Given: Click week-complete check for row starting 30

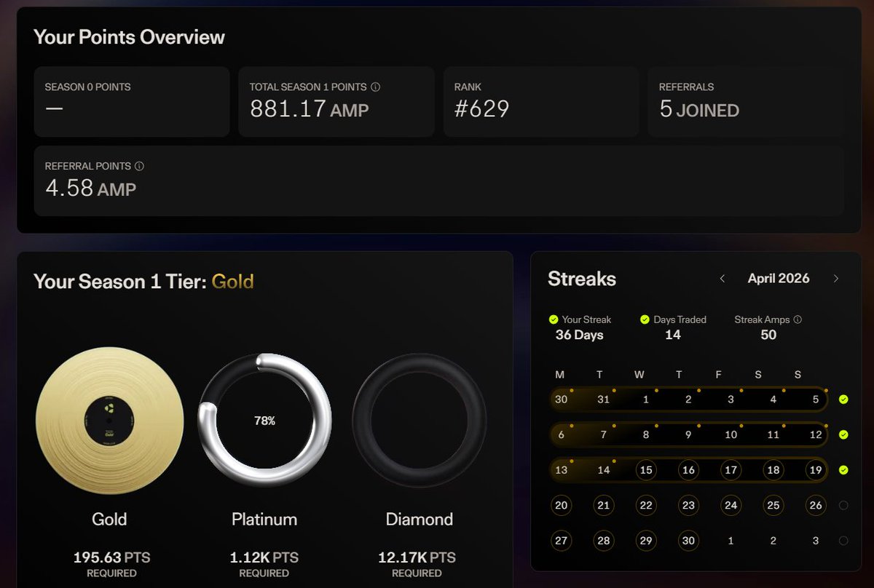Looking at the screenshot, I should [x=843, y=400].
